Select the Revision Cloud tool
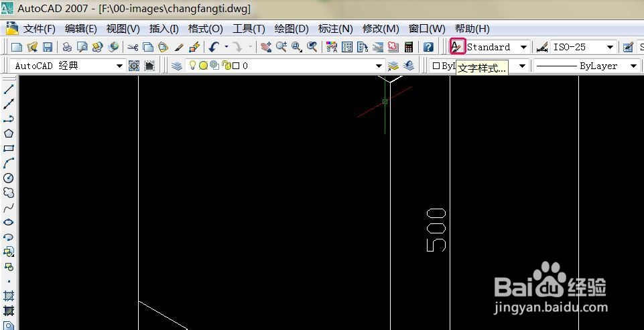The width and height of the screenshot is (644, 330). pos(9,192)
